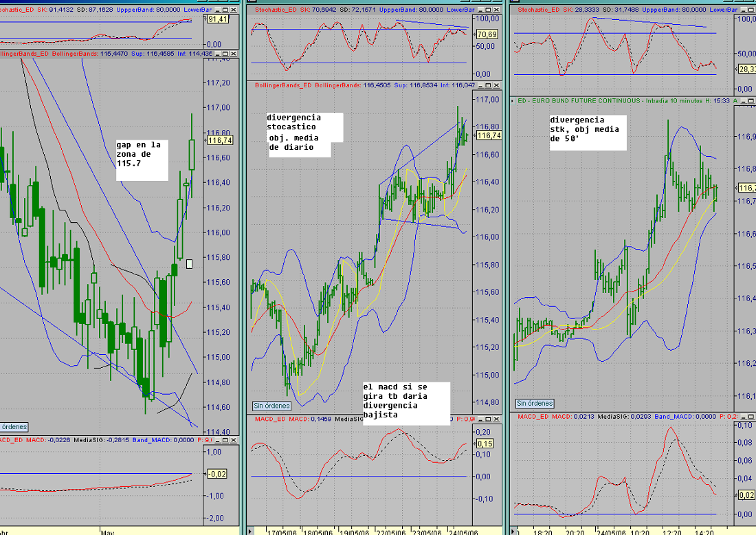Click the middle chart's 'BollingerBands_ED' title
The image size is (756, 535).
tap(283, 85)
